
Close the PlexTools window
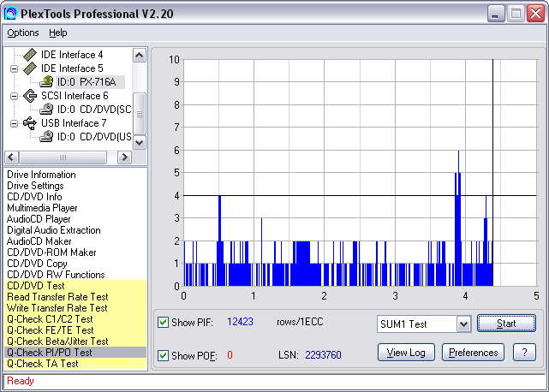pyautogui.click(x=535, y=14)
